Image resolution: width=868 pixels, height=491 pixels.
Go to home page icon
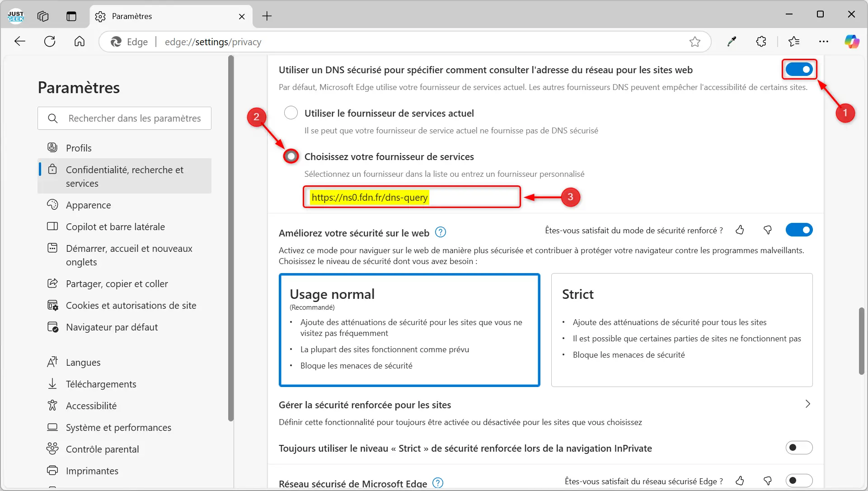80,42
